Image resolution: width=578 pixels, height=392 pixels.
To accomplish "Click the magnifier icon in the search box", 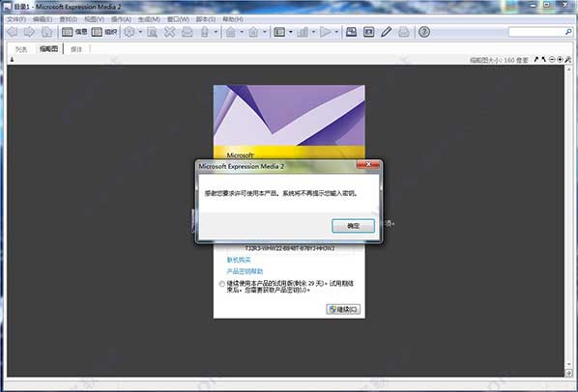I will (568, 32).
